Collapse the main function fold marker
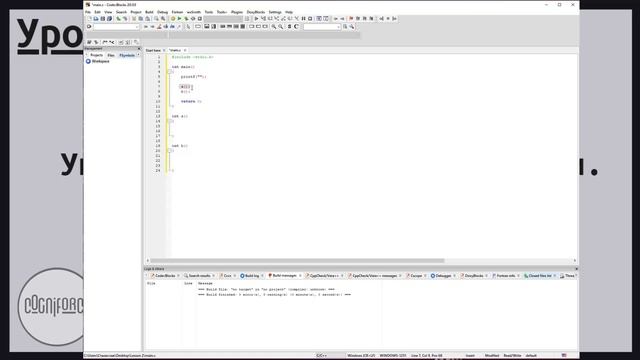Screen dimensions: 640x360 click(x=169, y=72)
